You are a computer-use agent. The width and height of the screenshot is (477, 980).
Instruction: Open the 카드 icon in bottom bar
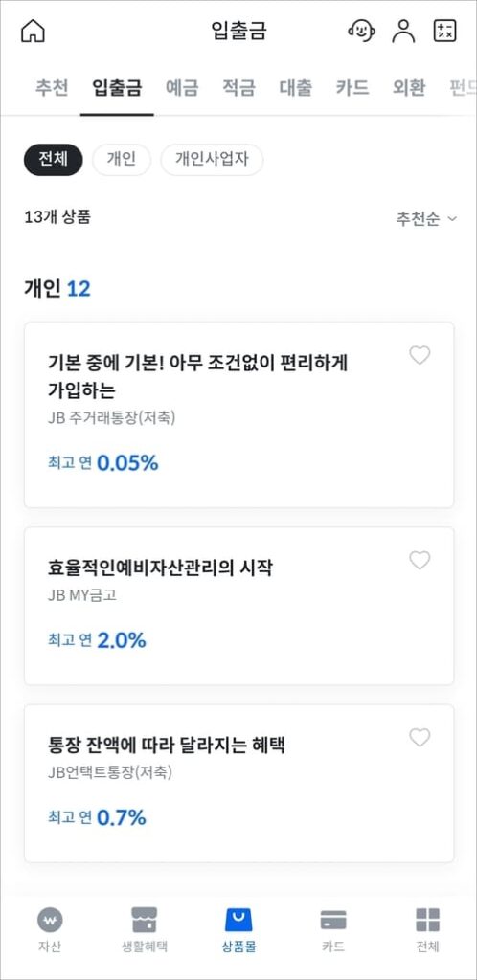point(333,920)
